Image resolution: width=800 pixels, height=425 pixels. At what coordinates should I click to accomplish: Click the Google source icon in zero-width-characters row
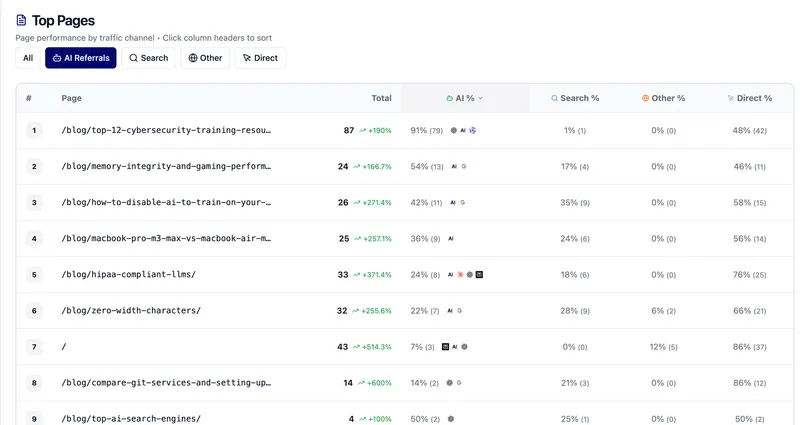(x=460, y=311)
